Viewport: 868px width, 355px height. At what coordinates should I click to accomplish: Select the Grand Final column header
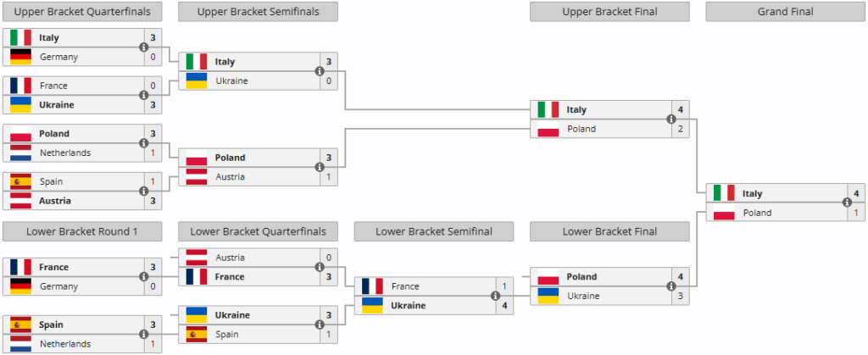(x=784, y=12)
